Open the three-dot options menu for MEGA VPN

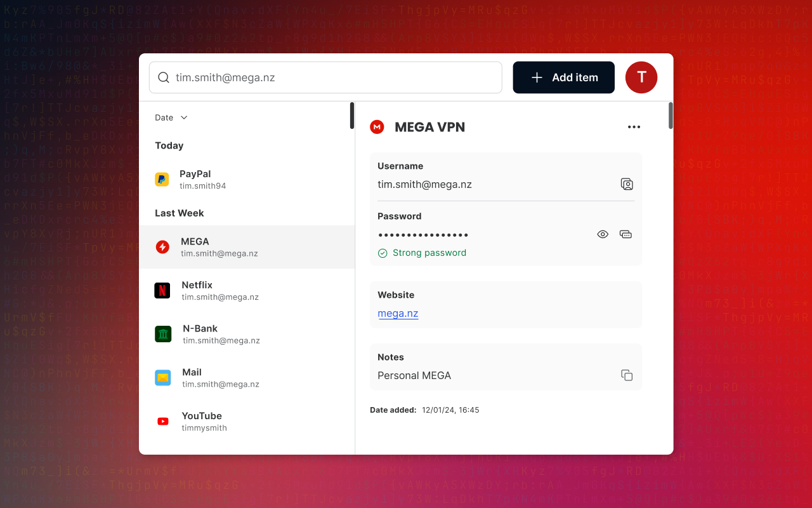click(x=634, y=126)
